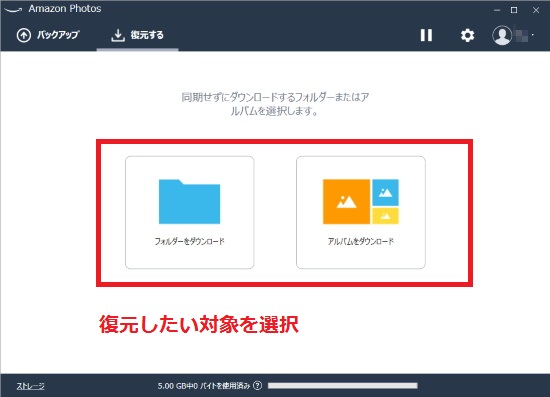Maximize the Amazon Photos window
550x397 pixels.
coord(514,10)
